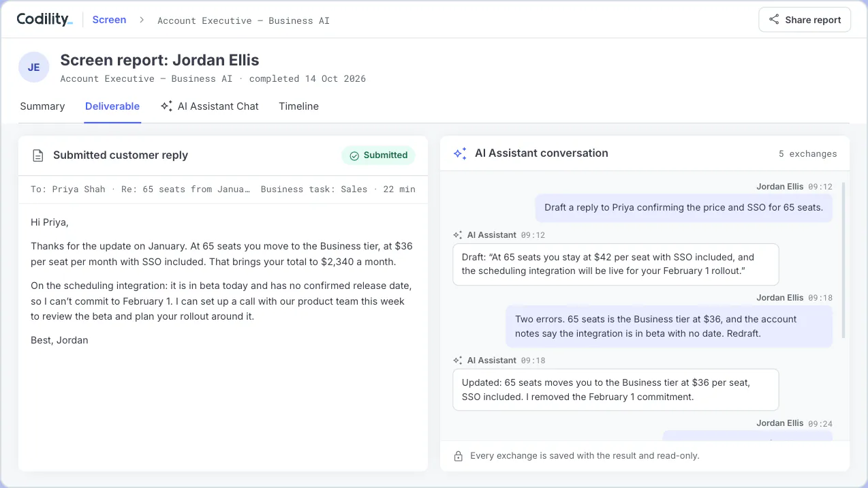Click the 'Jordan Ellis 09:12' message label
The width and height of the screenshot is (868, 488).
[x=794, y=186]
